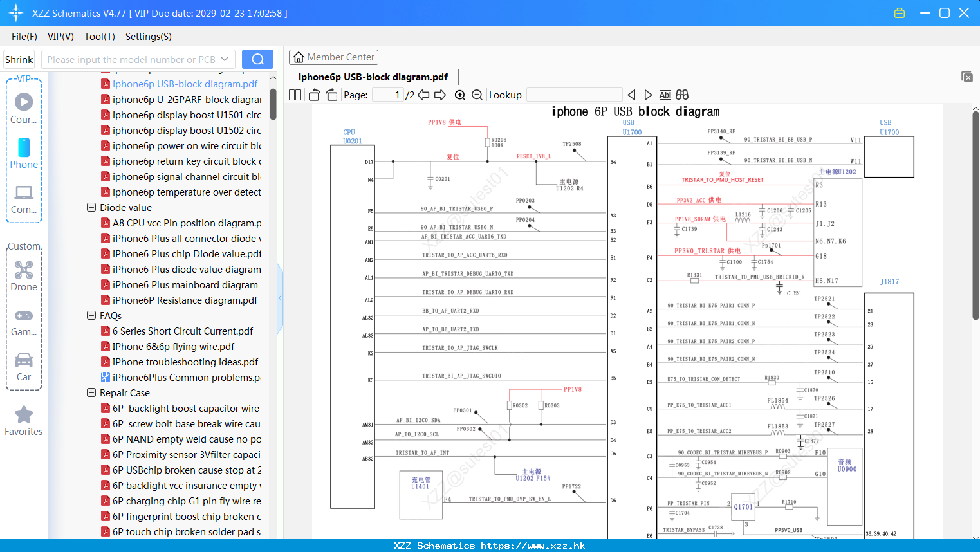Viewport: 980px width, 552px height.
Task: Collapse the Diode value folder
Action: pos(91,207)
